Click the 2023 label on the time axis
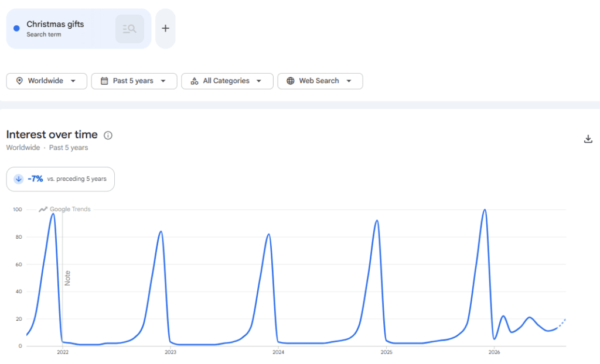600x364 pixels. tap(171, 352)
